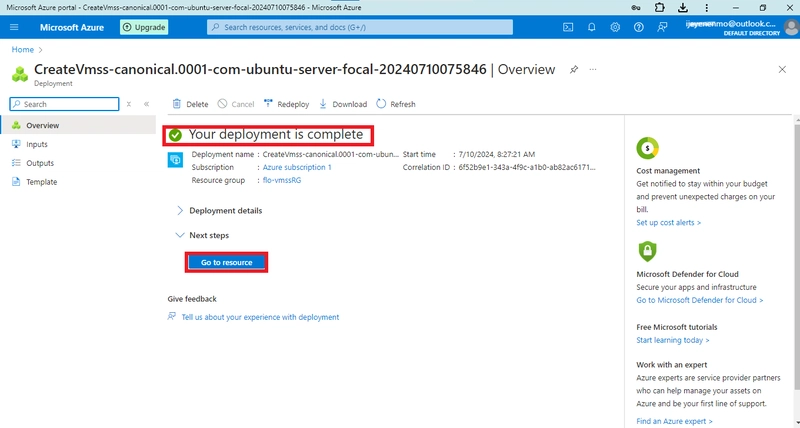Go to Microsoft Defender for Cloud link
800x428 pixels.
pyautogui.click(x=699, y=300)
